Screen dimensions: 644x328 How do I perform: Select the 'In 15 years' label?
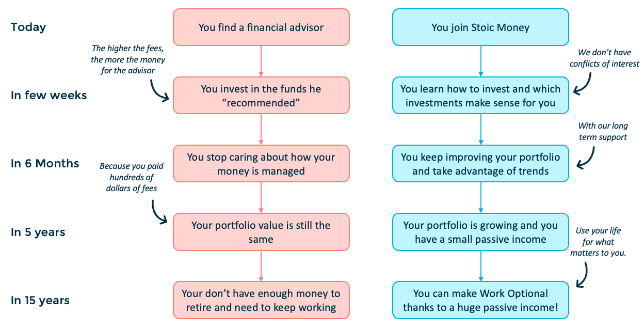[x=40, y=300]
